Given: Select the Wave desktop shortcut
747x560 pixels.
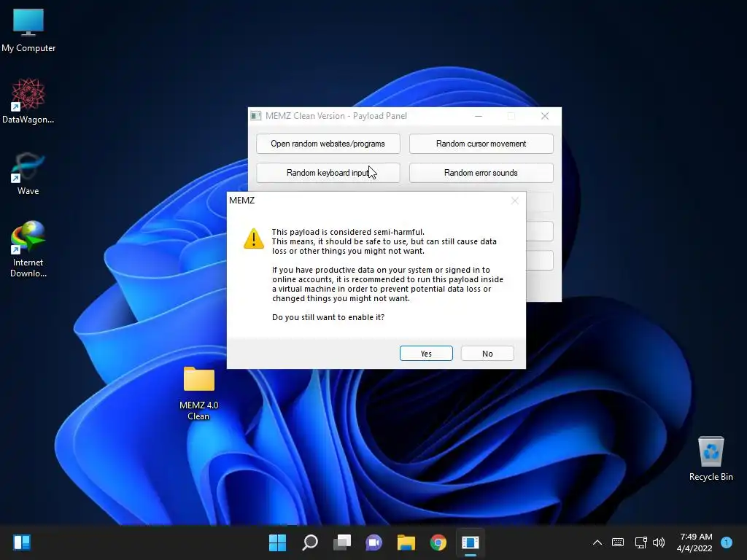Looking at the screenshot, I should click(x=28, y=174).
